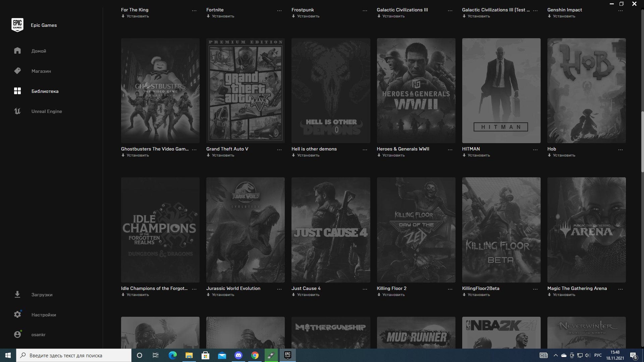Viewport: 644px width, 362px height.
Task: Open options menu for Hob
Action: click(x=621, y=149)
